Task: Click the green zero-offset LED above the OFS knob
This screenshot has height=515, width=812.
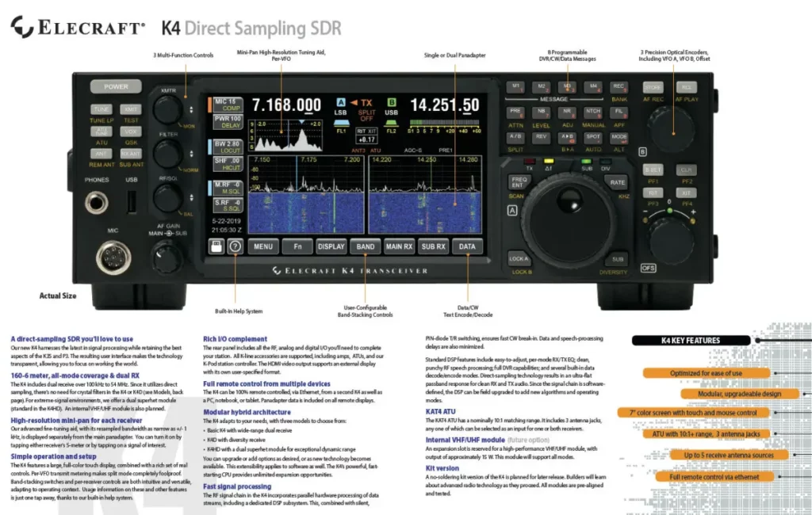Action: point(669,211)
